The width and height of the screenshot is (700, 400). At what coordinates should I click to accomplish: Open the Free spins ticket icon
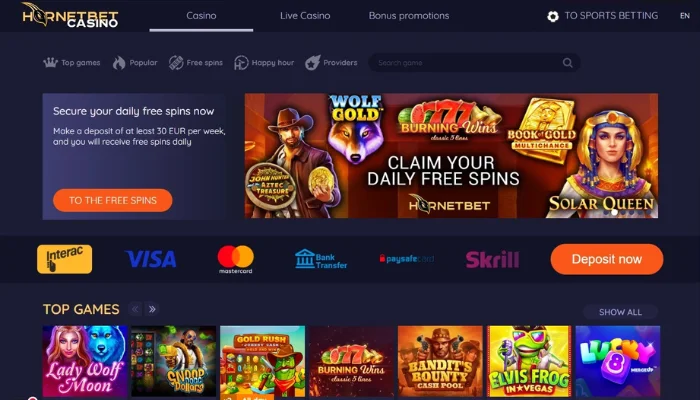[176, 63]
